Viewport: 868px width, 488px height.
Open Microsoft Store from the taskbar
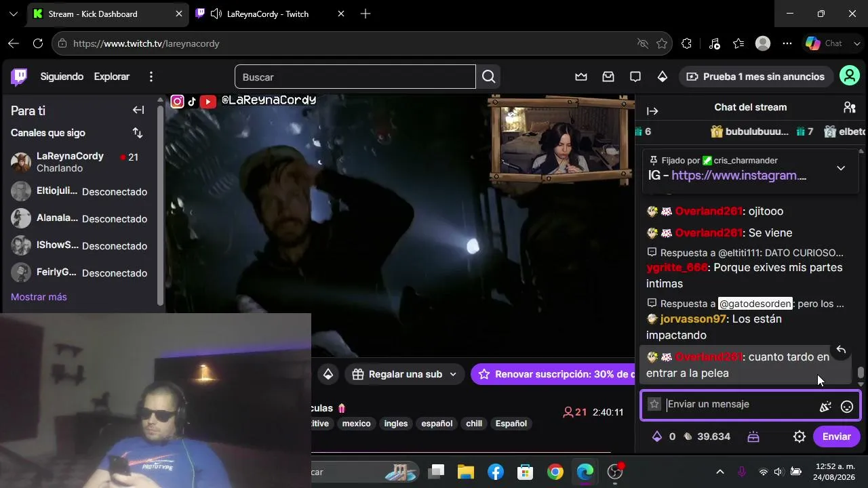[526, 472]
